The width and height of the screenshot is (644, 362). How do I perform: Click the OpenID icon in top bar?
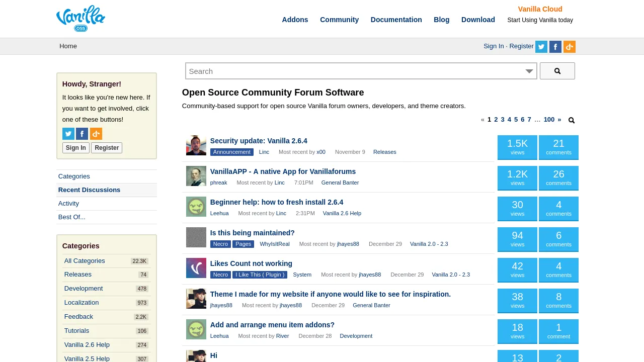(570, 47)
